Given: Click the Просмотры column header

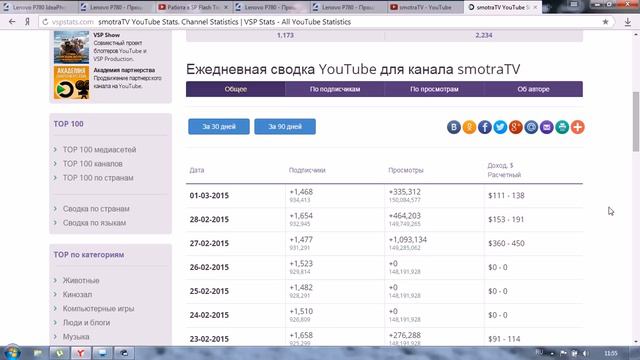Looking at the screenshot, I should click(x=406, y=170).
